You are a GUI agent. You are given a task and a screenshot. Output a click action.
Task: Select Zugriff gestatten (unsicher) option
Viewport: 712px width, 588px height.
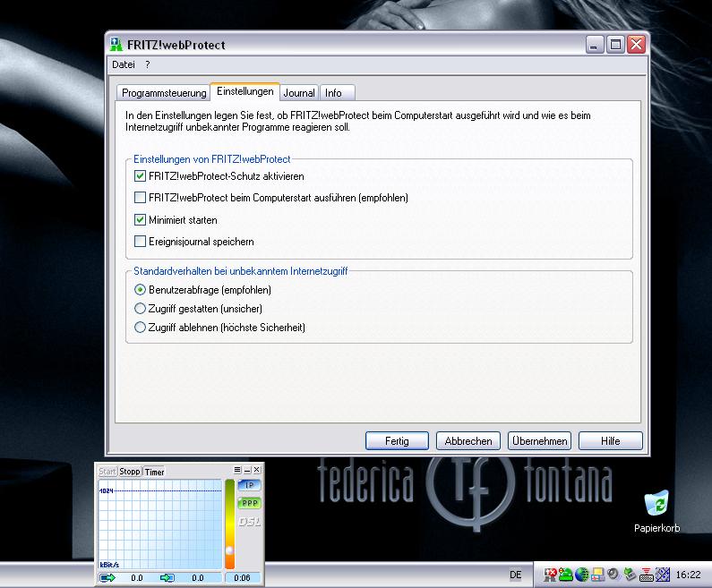point(140,309)
